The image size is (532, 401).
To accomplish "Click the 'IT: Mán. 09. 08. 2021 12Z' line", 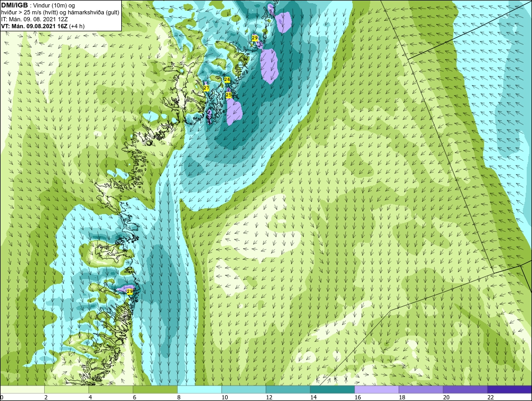I will click(x=34, y=19).
